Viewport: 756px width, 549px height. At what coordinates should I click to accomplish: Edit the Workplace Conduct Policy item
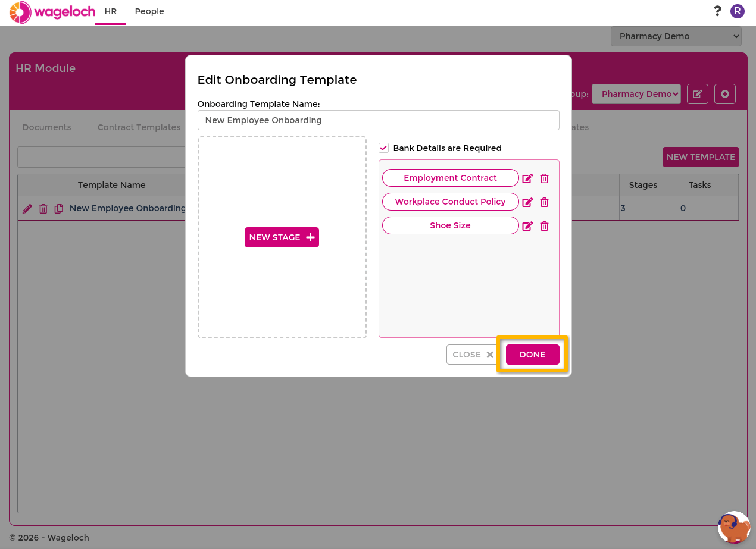tap(527, 202)
